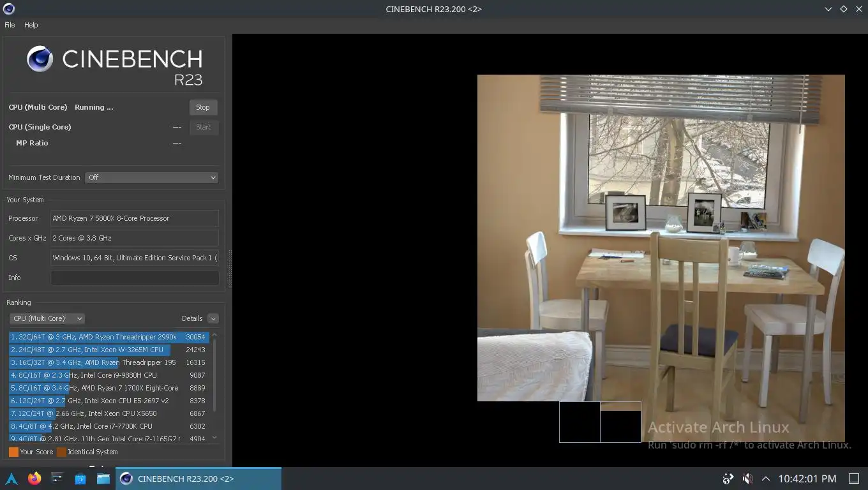Viewport: 868px width, 490px height.
Task: Click the 24243 ranking score
Action: [x=195, y=350]
